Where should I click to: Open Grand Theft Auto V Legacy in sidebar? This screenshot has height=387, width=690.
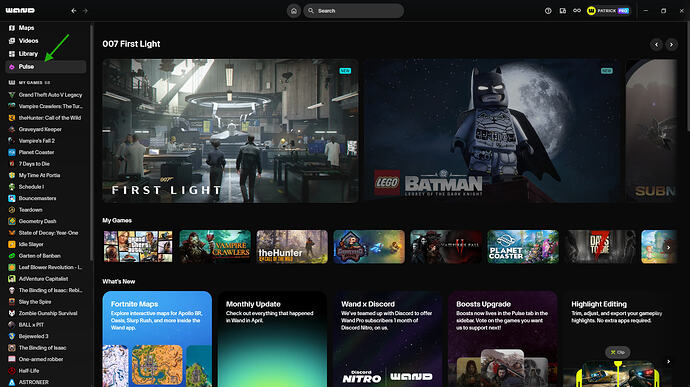(x=46, y=95)
